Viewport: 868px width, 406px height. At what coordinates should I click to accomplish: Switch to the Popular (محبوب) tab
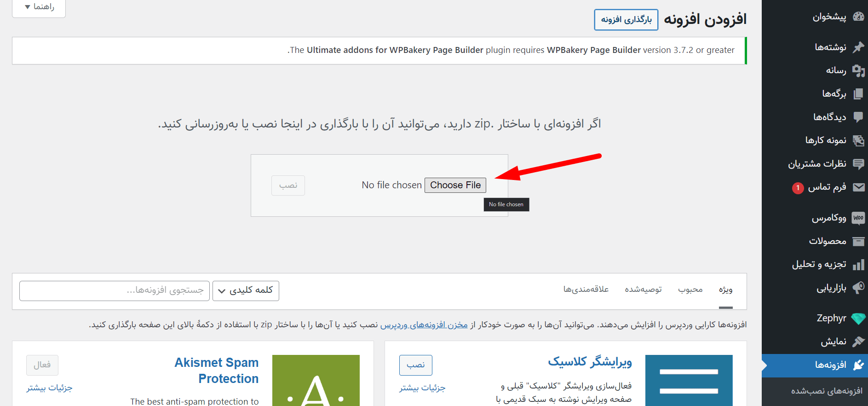690,290
